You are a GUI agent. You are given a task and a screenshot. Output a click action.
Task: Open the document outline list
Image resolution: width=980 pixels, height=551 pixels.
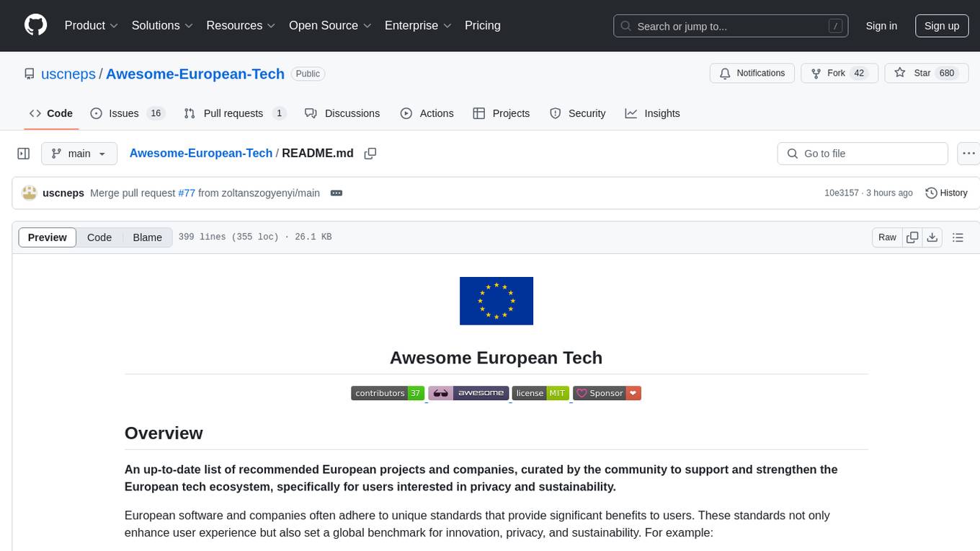(x=958, y=237)
